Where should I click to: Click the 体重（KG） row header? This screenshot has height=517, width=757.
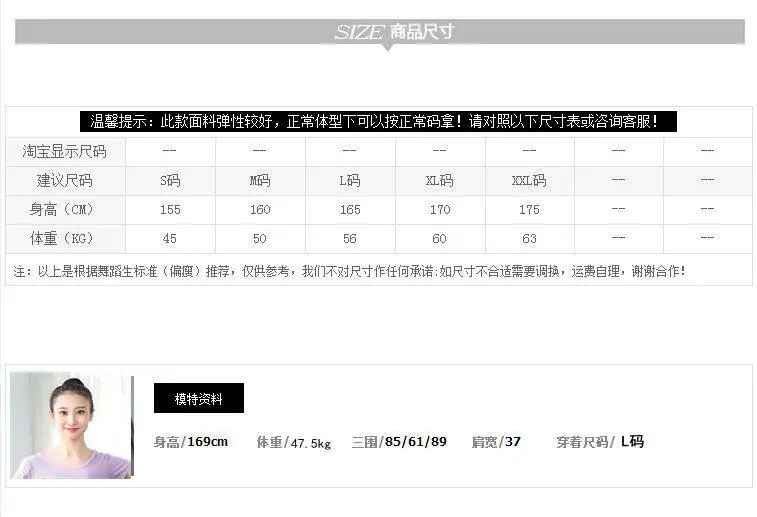pyautogui.click(x=65, y=238)
